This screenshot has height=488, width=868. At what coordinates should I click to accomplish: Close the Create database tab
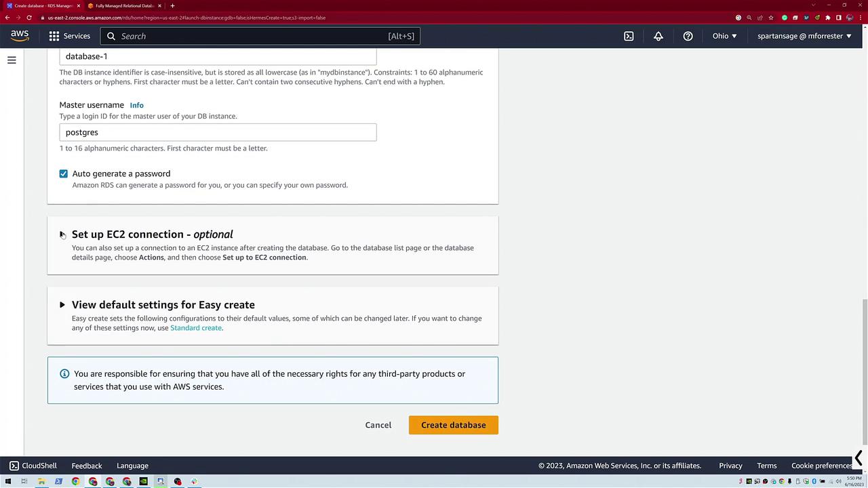(79, 5)
